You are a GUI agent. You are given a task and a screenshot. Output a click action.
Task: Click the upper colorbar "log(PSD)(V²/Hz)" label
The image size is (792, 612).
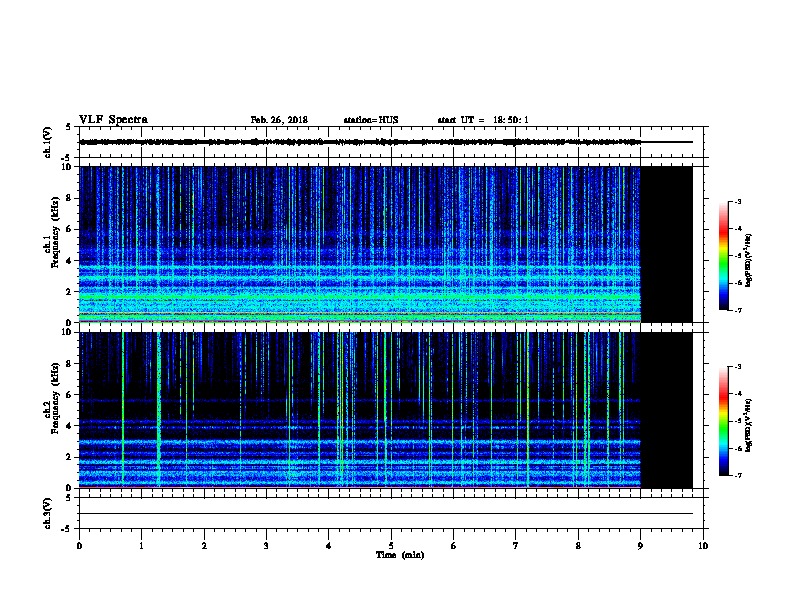pyautogui.click(x=749, y=261)
